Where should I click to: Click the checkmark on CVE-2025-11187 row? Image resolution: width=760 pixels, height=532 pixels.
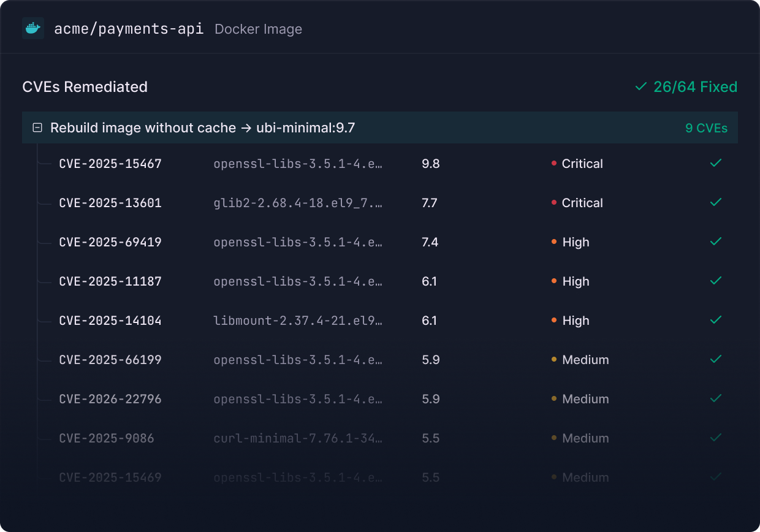tap(715, 281)
